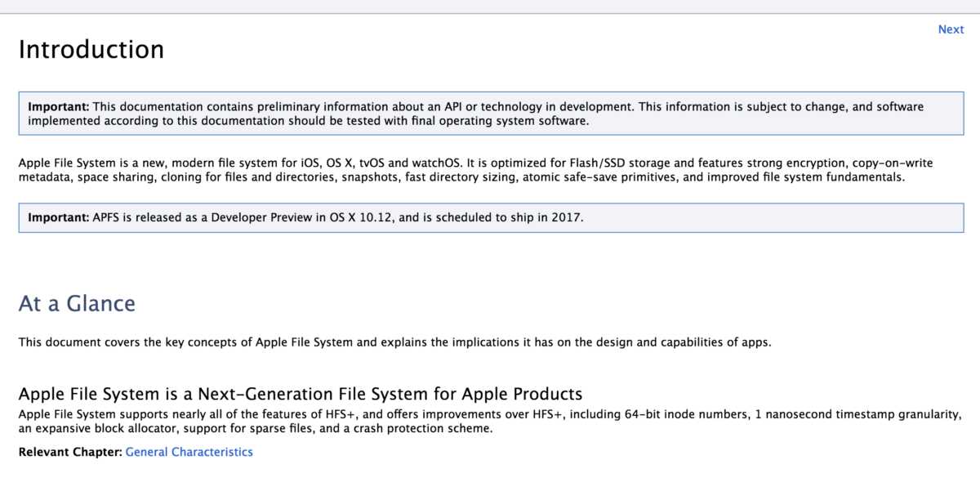
Task: Click the Next link at top right
Action: [x=951, y=29]
